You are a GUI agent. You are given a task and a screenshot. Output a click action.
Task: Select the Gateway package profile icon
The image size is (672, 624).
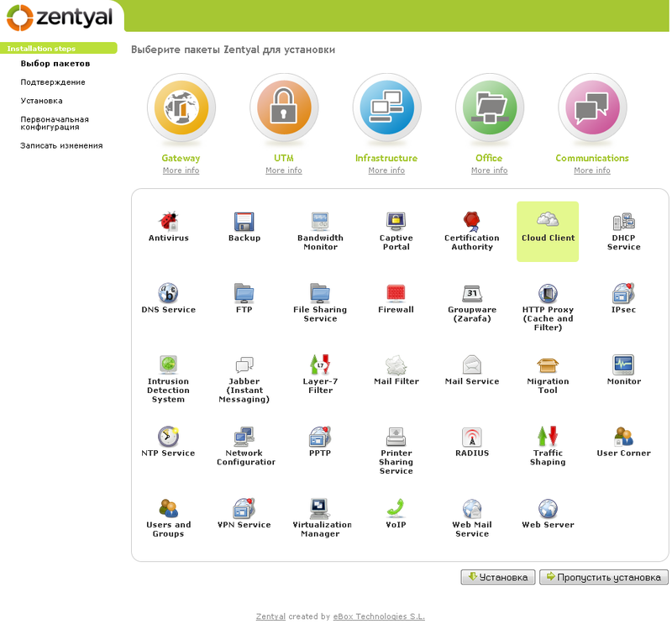point(181,107)
